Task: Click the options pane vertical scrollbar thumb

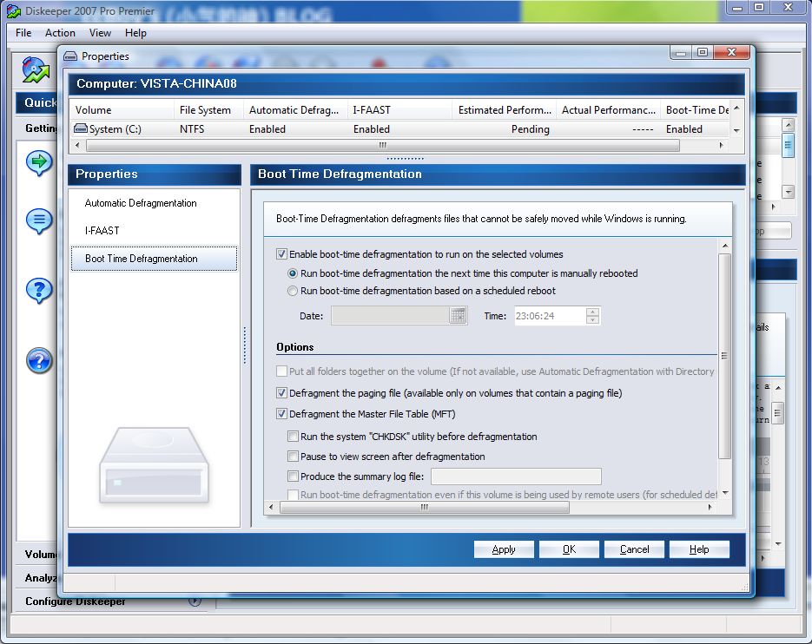Action: tap(724, 356)
